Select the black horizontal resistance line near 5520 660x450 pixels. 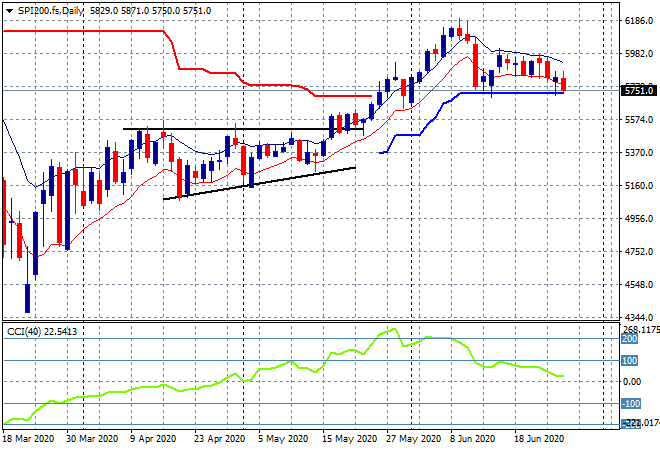pos(243,129)
